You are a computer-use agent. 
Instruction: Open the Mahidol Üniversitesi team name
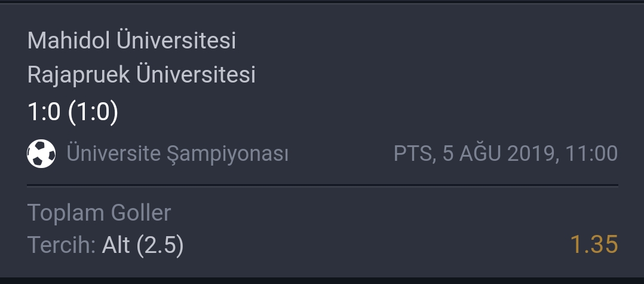[132, 40]
